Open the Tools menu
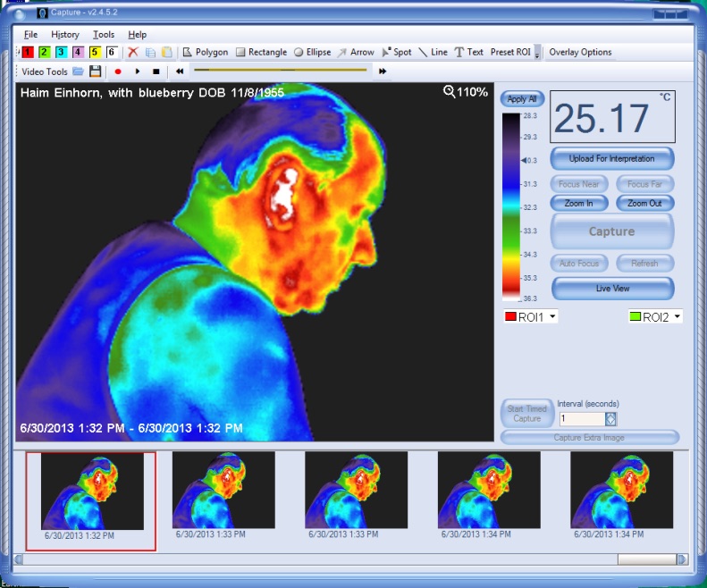The width and height of the screenshot is (707, 588). pyautogui.click(x=104, y=34)
